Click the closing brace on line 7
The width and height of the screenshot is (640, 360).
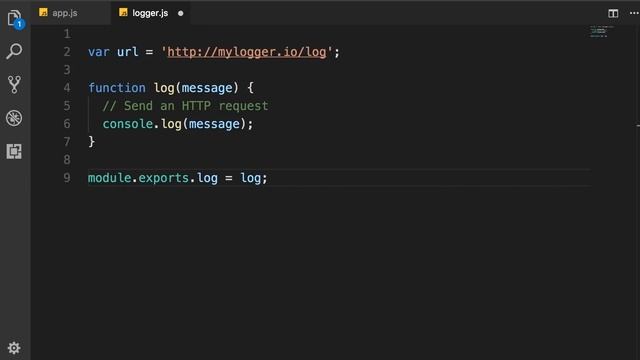[91, 142]
